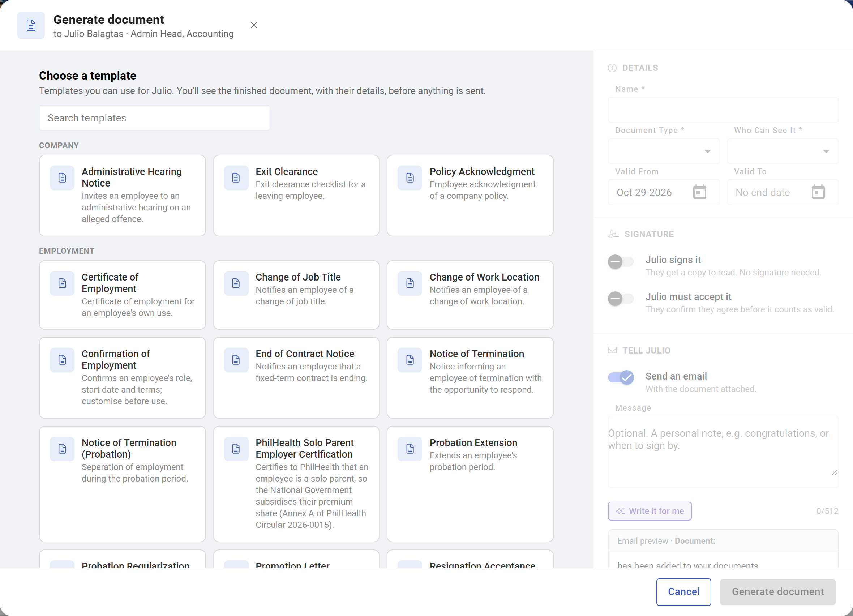This screenshot has width=853, height=616.
Task: Open the Valid To calendar picker
Action: (x=818, y=192)
